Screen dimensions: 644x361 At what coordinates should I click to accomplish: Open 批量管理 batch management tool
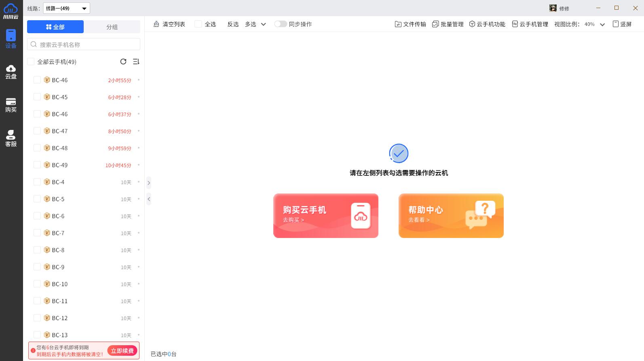pyautogui.click(x=448, y=24)
